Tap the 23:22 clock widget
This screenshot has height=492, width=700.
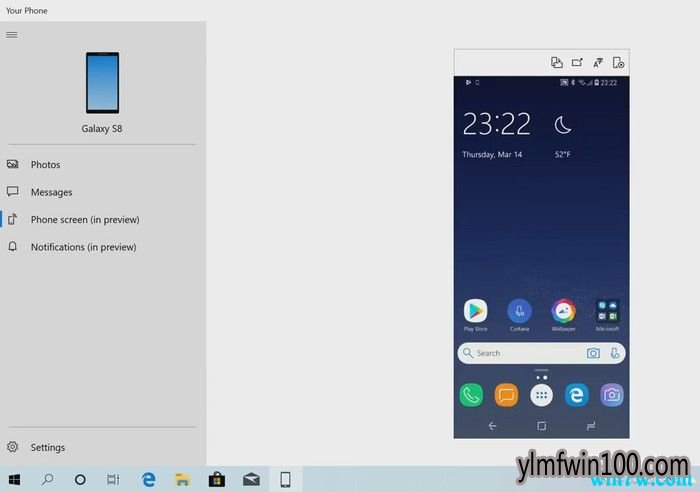[x=496, y=123]
